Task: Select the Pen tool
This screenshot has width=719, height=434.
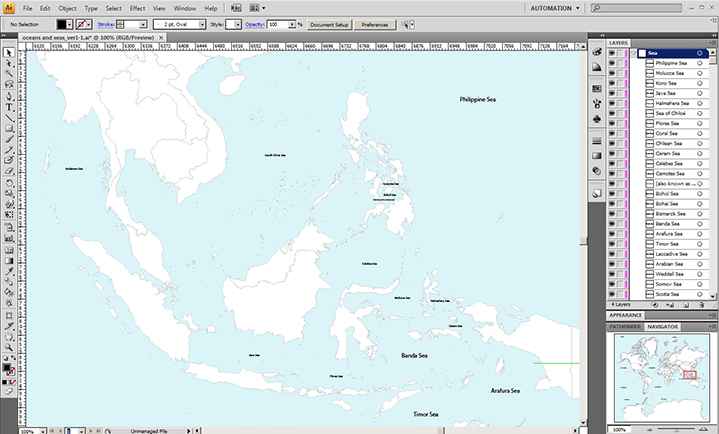Action: tap(9, 95)
